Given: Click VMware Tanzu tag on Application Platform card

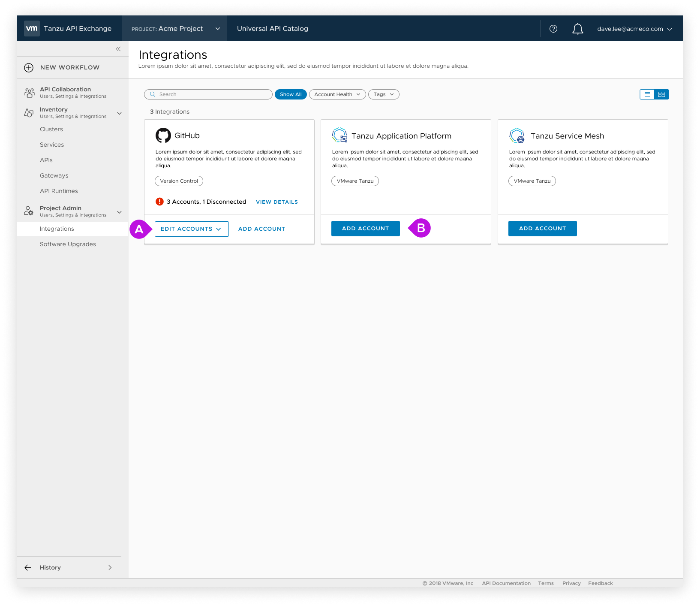Looking at the screenshot, I should (355, 181).
